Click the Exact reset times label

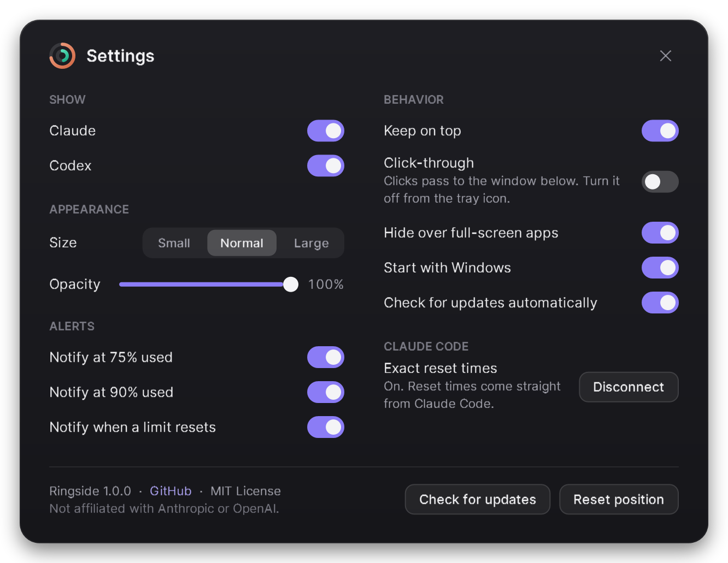tap(441, 369)
